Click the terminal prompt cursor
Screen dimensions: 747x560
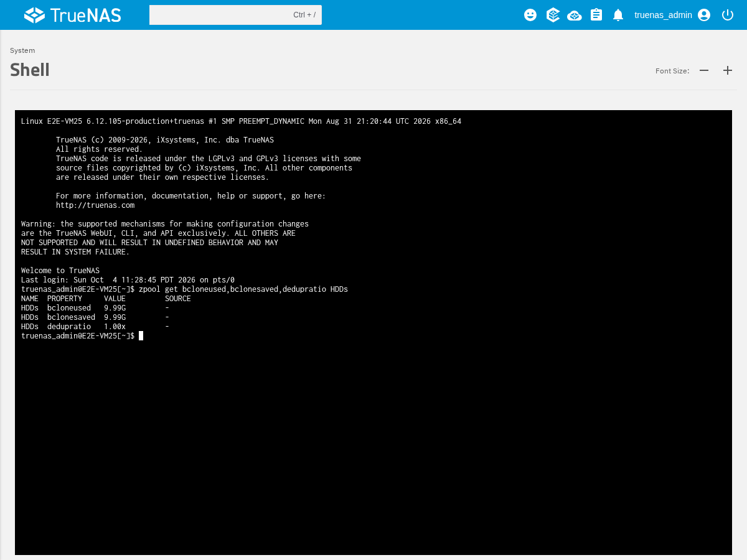tap(141, 336)
